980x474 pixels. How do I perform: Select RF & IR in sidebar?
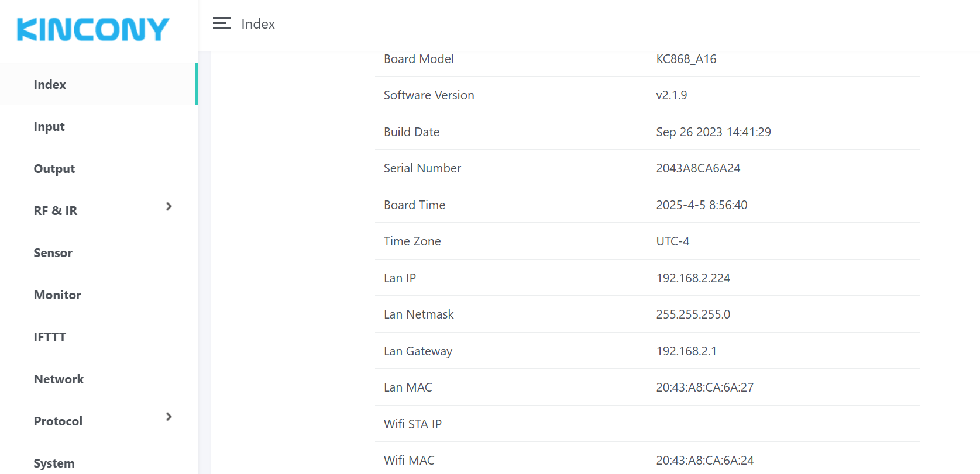56,211
